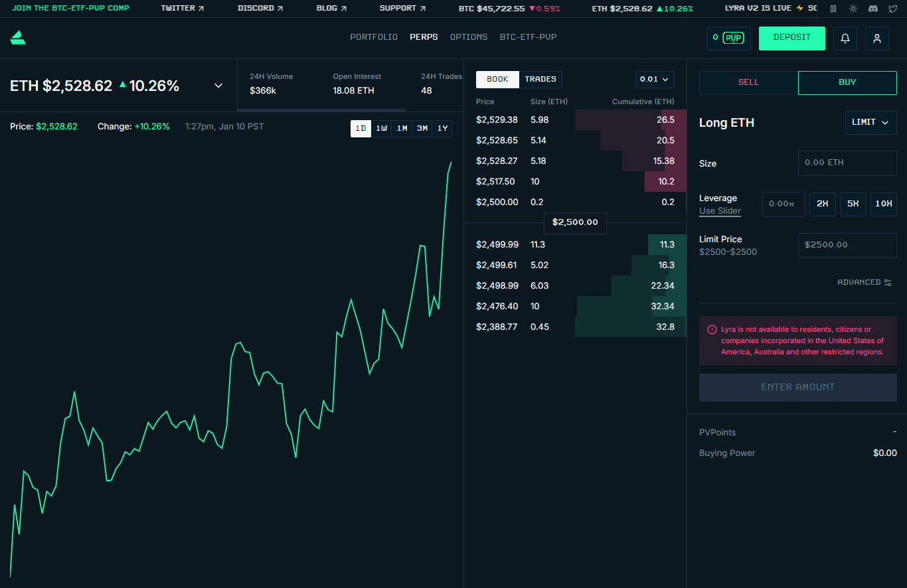Viewport: 907px width, 588px height.
Task: Open the BTC-ETF-PUP tab
Action: pos(529,37)
